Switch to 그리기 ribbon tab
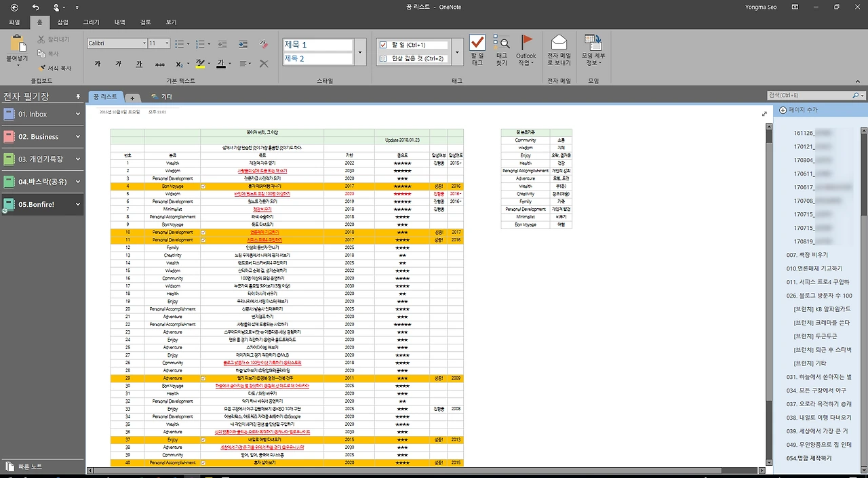 tap(91, 22)
